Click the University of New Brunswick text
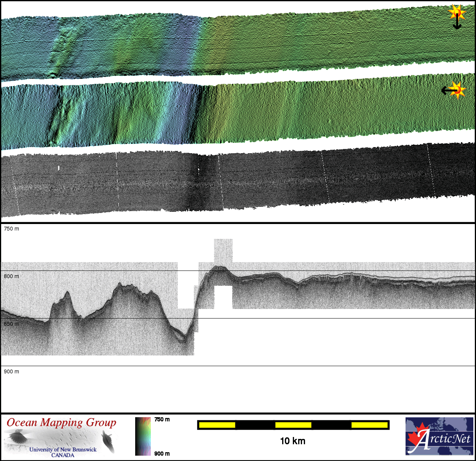The image size is (476, 461). coord(63,450)
